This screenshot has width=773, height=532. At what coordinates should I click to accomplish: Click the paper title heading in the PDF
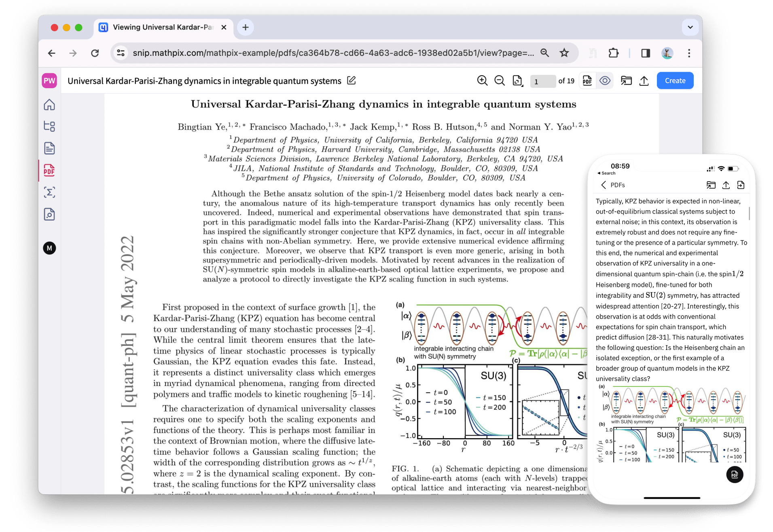point(383,104)
